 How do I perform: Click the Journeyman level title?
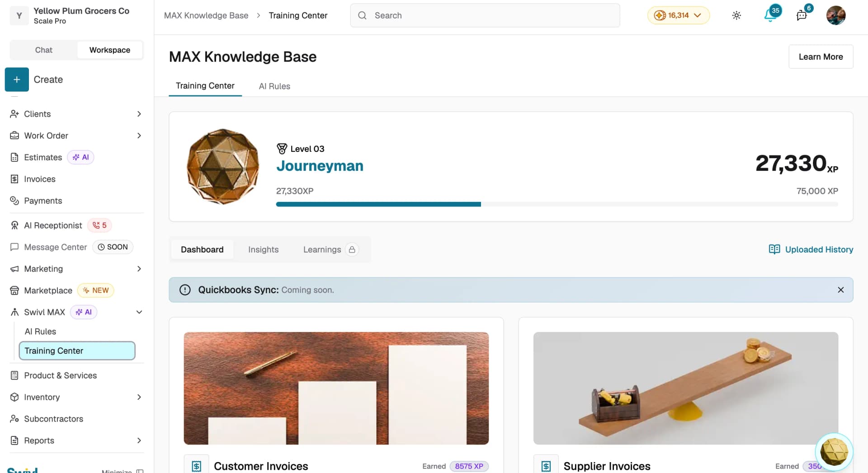pyautogui.click(x=320, y=166)
